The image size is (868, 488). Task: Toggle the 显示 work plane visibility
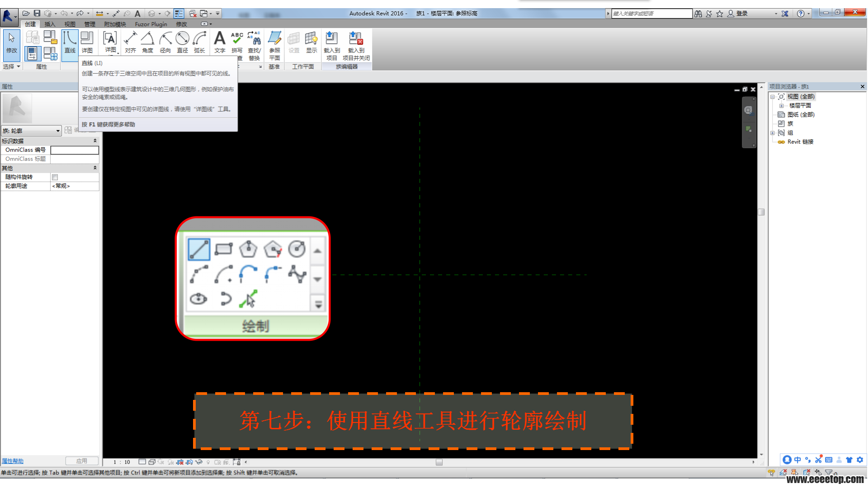(x=311, y=42)
